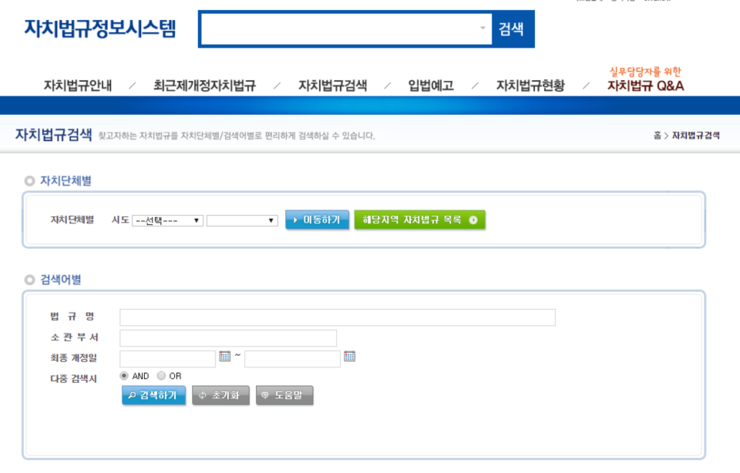
Task: Click the 자치단체별 section heading
Action: 66,181
